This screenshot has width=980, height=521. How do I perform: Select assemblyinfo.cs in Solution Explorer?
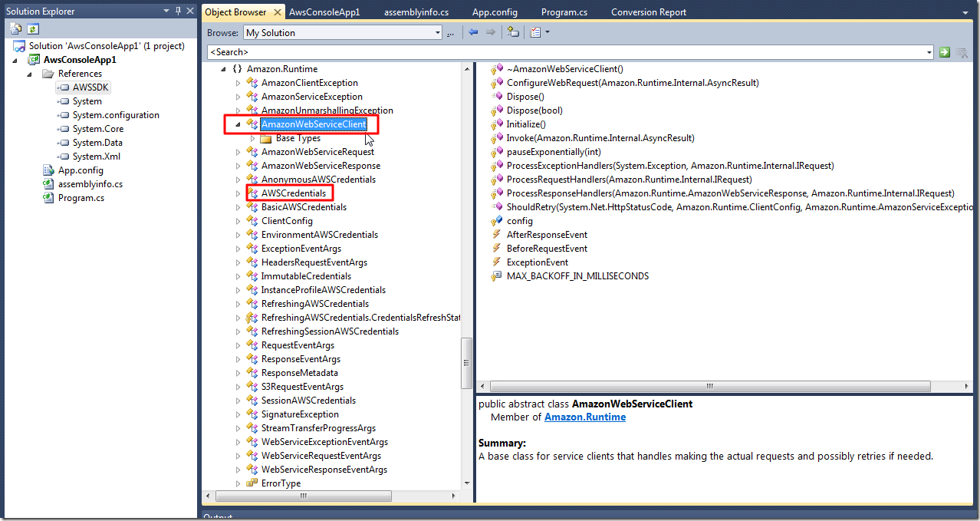(90, 184)
